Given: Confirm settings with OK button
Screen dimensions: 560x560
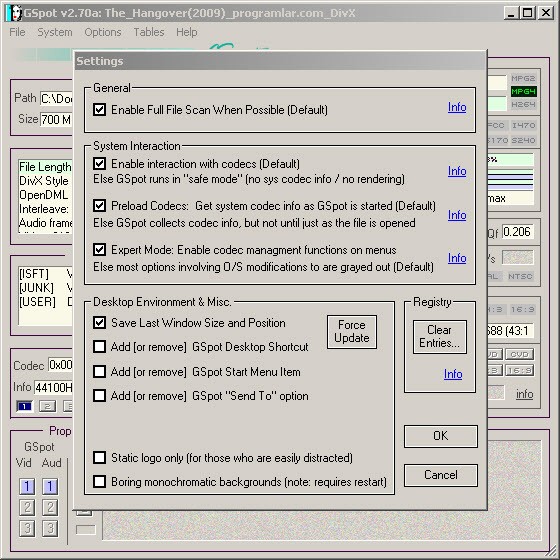Looking at the screenshot, I should click(441, 436).
